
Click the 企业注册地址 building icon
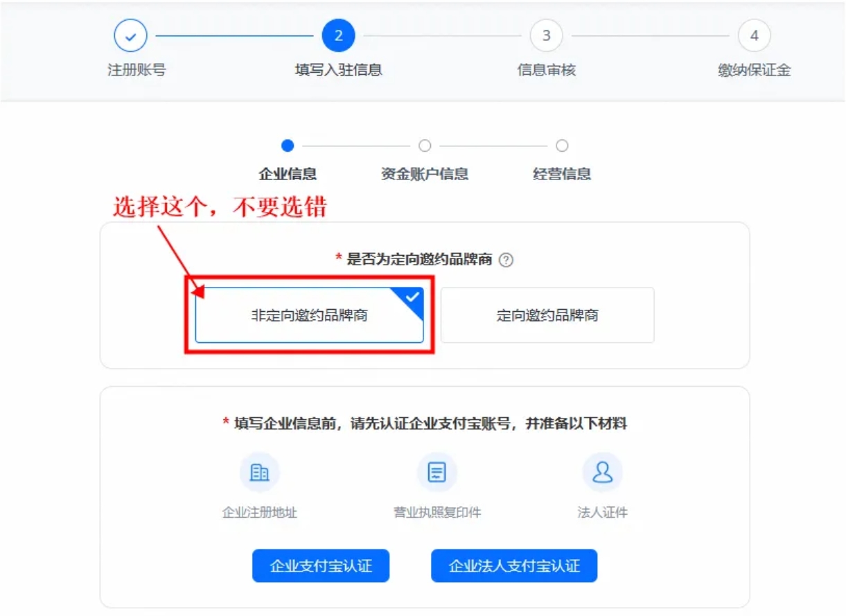(x=260, y=473)
